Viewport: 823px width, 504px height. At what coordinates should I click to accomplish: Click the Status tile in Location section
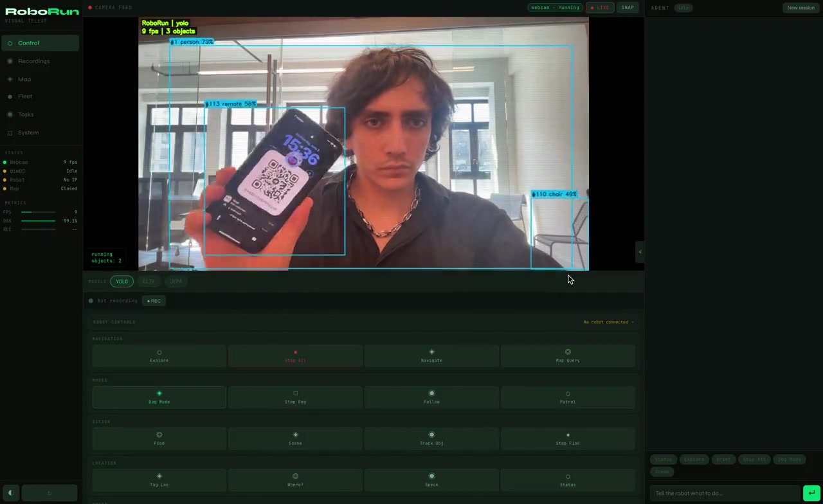tap(568, 480)
